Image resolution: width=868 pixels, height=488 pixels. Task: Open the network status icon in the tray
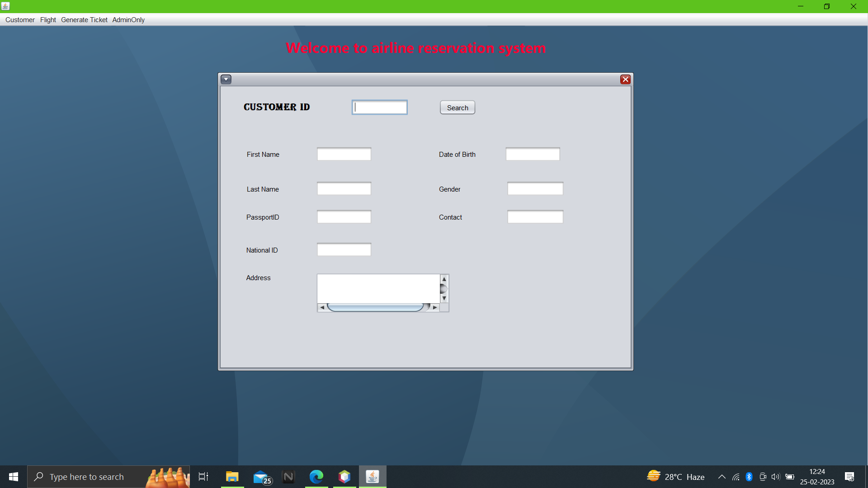[736, 476]
